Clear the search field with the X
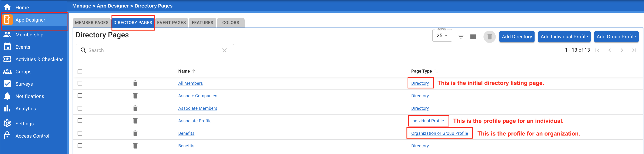Viewport: 644px width, 154px height. point(224,50)
